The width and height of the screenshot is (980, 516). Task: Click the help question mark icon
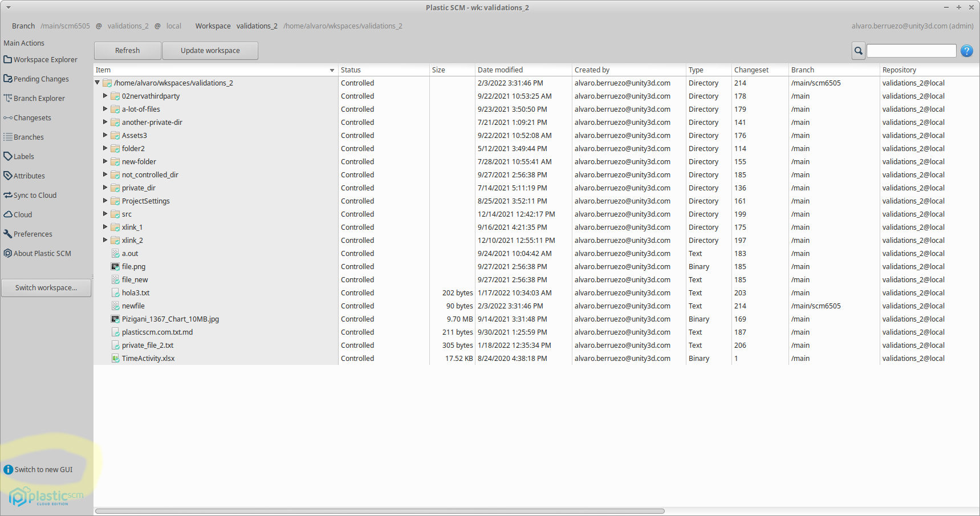coord(967,51)
